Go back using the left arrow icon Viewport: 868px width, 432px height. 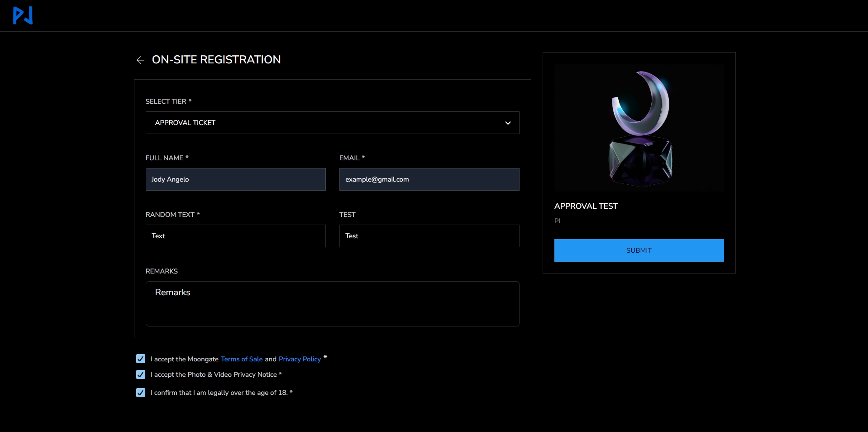coord(140,60)
